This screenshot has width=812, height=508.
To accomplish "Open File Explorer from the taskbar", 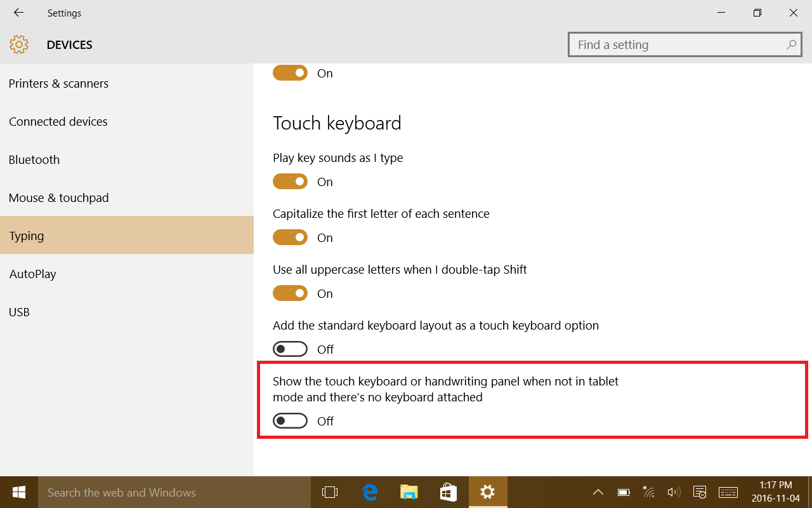I will pos(409,492).
